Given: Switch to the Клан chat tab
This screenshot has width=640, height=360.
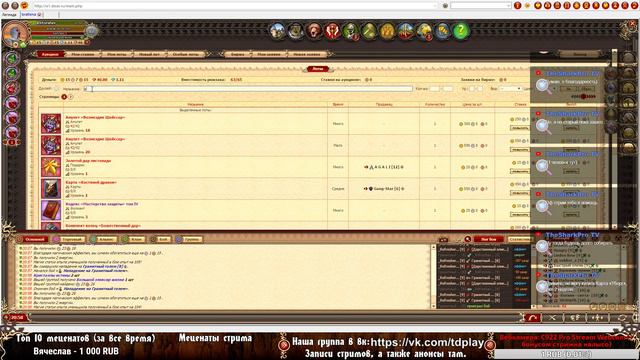Looking at the screenshot, I should 134,239.
